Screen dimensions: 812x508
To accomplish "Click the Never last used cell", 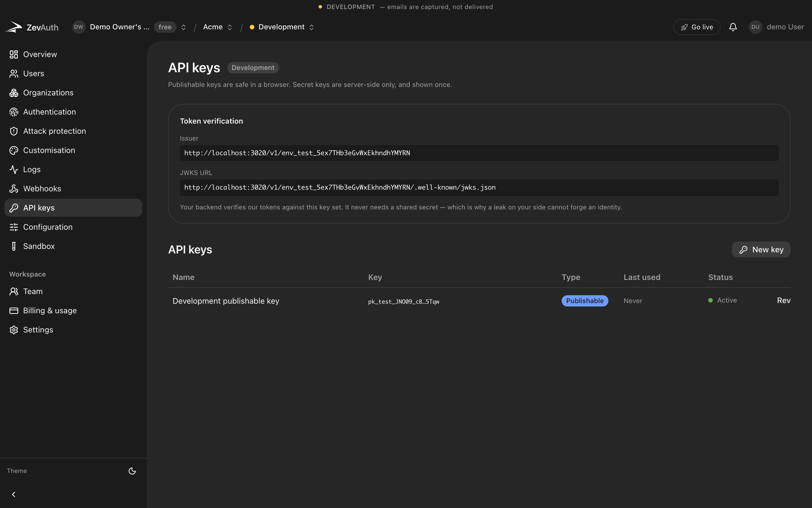I will (x=633, y=301).
